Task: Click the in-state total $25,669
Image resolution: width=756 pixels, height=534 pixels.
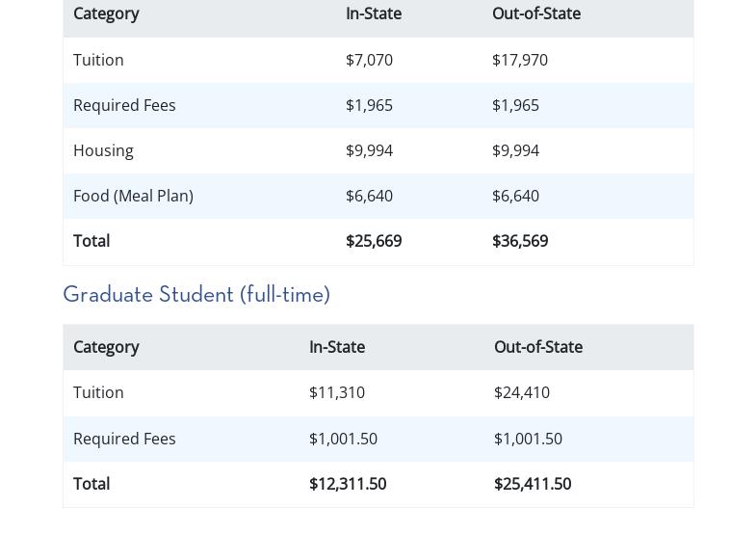Action: point(374,241)
